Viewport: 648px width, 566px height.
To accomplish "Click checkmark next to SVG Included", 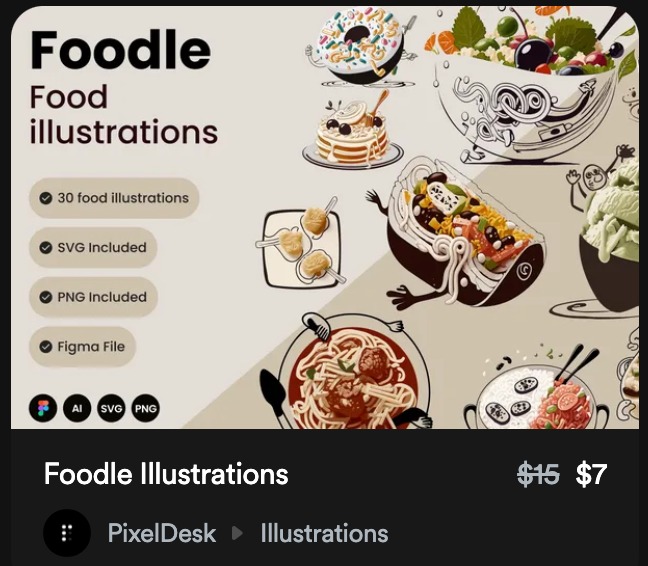I will (x=45, y=247).
